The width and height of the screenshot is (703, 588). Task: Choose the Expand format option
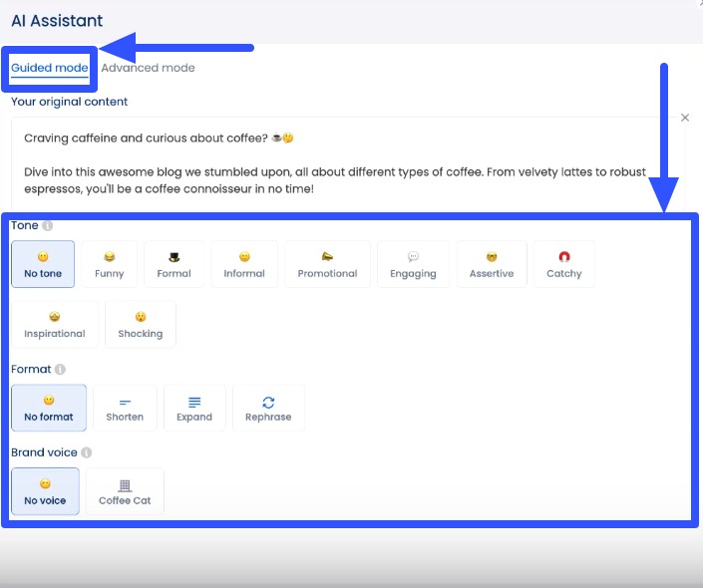194,409
